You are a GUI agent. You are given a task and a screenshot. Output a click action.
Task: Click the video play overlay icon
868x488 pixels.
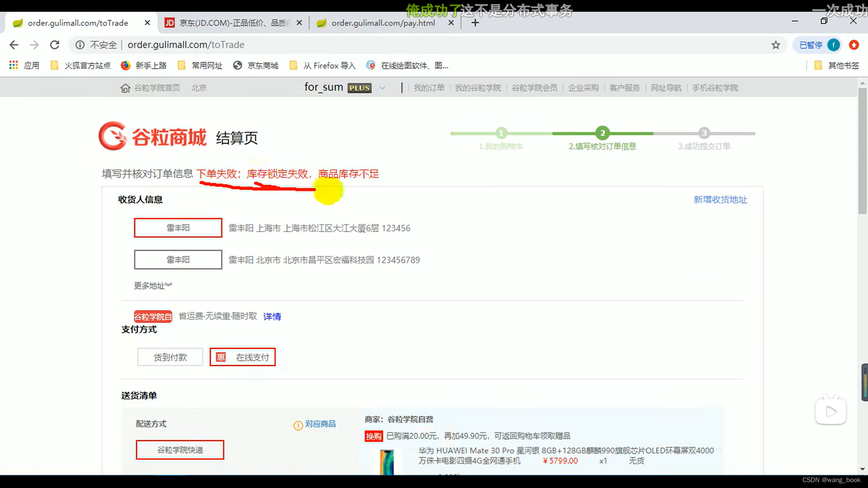click(830, 411)
